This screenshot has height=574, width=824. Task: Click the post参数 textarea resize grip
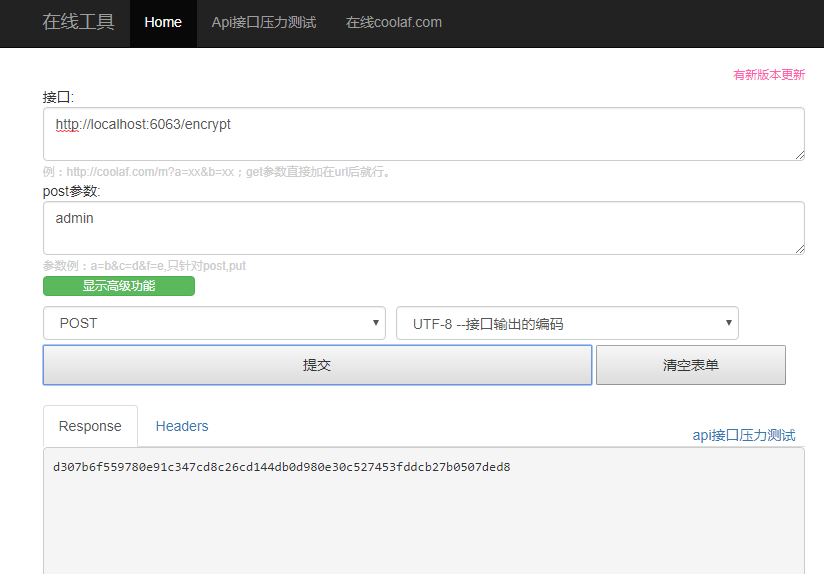tap(800, 249)
